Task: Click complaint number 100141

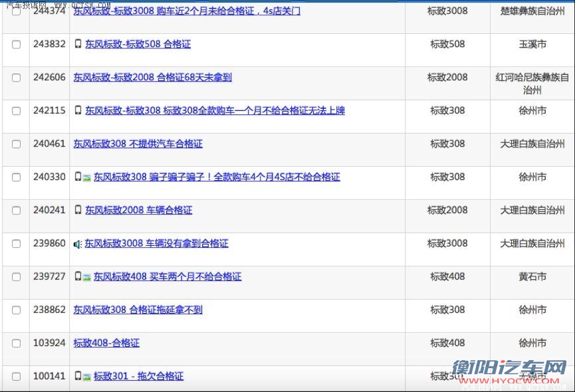Action: pyautogui.click(x=49, y=376)
